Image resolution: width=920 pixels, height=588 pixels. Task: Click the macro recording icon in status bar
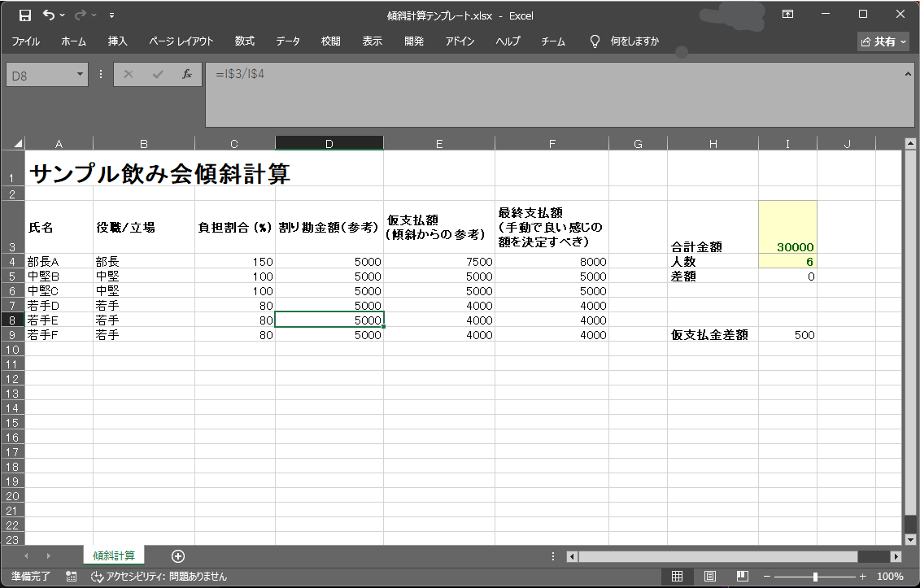point(72,576)
